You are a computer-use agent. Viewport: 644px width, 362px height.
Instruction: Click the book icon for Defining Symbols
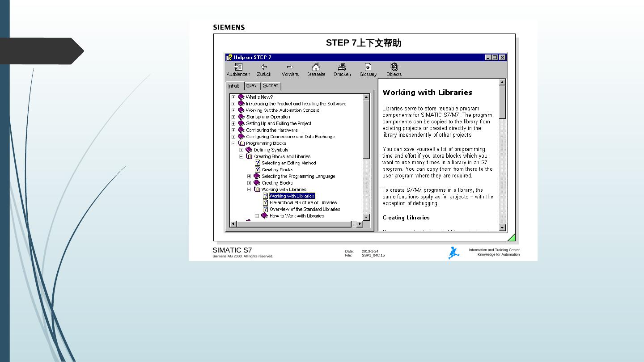click(x=249, y=150)
